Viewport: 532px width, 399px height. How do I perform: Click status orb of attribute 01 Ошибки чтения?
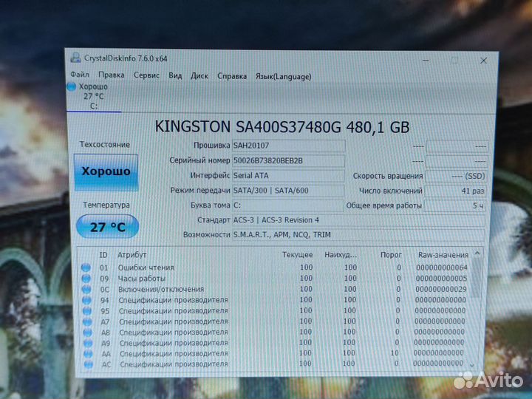(86, 267)
